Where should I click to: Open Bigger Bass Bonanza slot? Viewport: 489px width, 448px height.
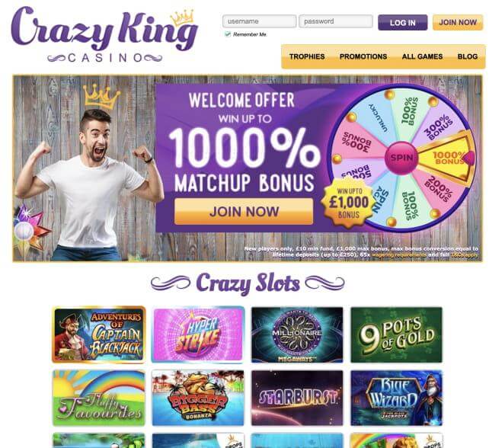click(198, 398)
